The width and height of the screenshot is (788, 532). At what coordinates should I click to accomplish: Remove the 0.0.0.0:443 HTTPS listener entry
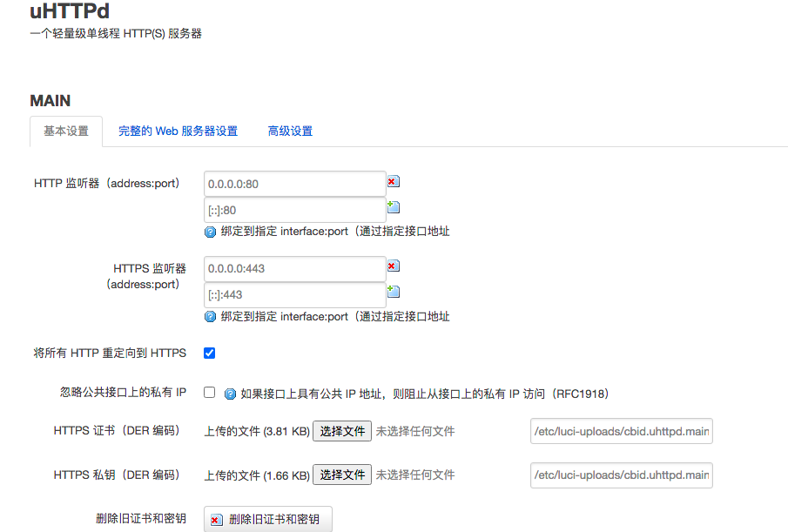pos(393,266)
